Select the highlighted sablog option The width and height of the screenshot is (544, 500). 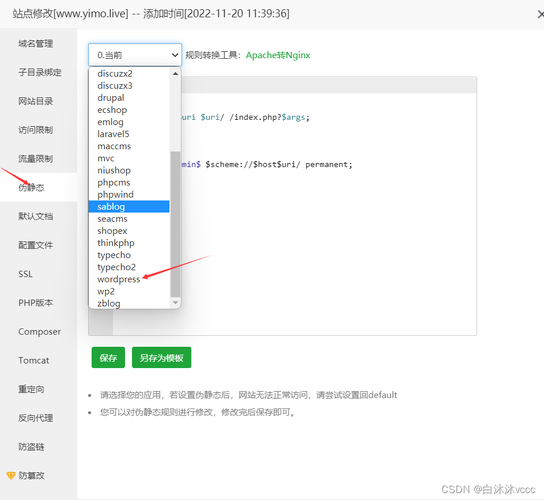tap(129, 206)
